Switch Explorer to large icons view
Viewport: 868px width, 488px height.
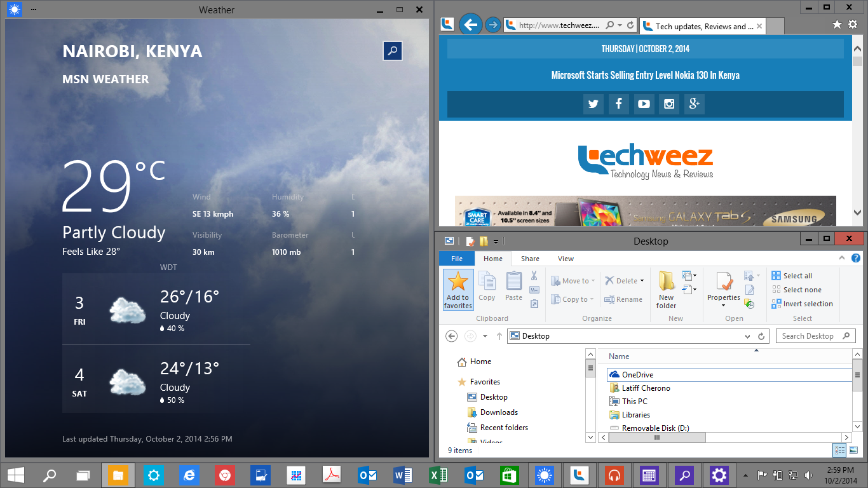pyautogui.click(x=853, y=450)
